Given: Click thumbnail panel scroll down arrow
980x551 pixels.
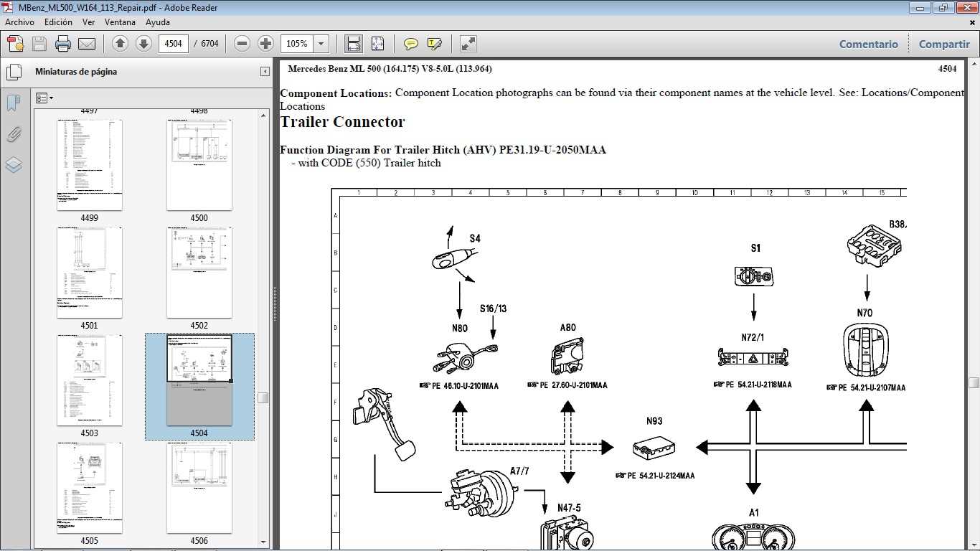Looking at the screenshot, I should [263, 542].
